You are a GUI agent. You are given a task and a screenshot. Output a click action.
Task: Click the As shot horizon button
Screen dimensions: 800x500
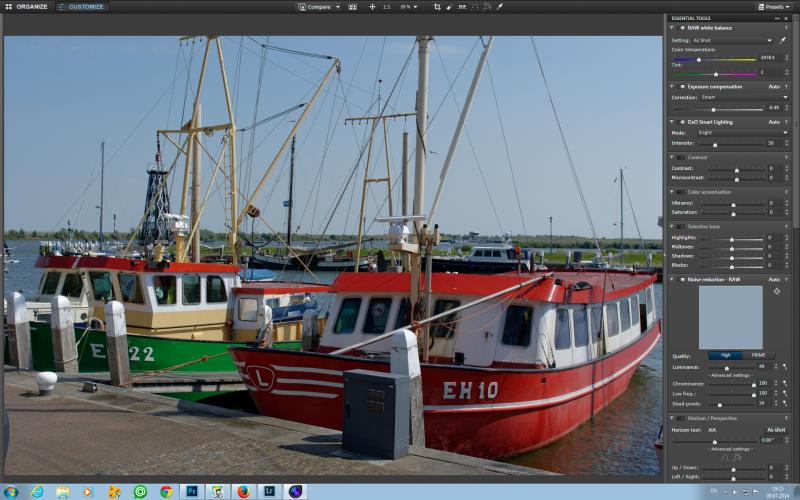point(776,430)
